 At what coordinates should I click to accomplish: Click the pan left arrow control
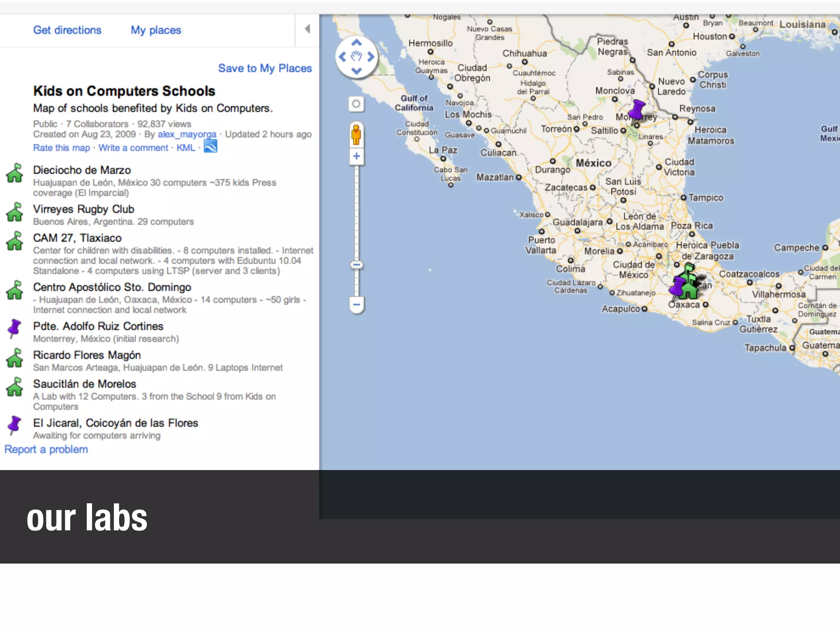[342, 57]
